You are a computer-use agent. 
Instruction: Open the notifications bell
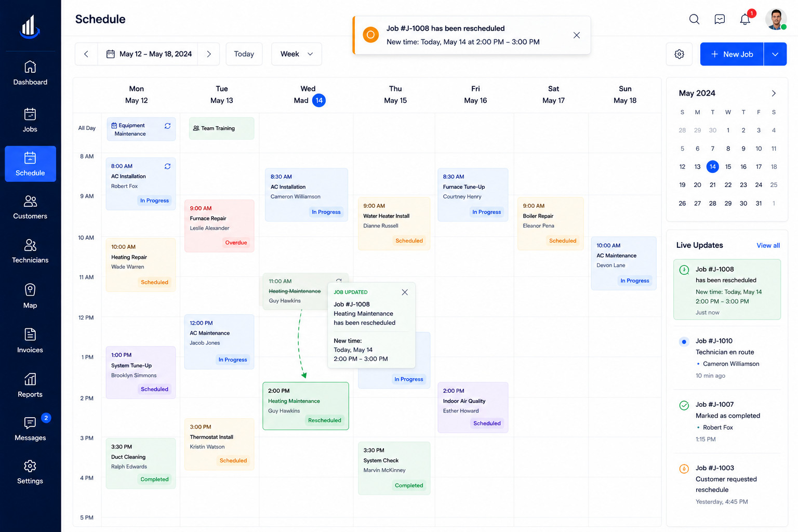(x=745, y=19)
